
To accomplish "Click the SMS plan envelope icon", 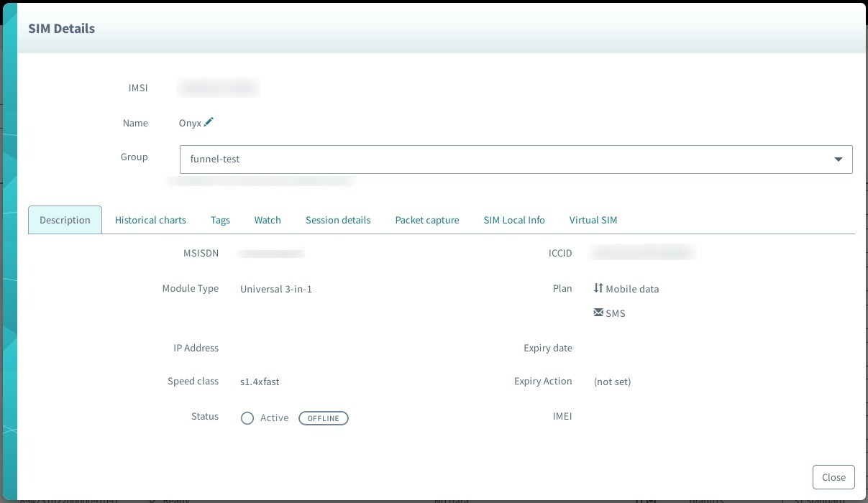I will click(598, 312).
